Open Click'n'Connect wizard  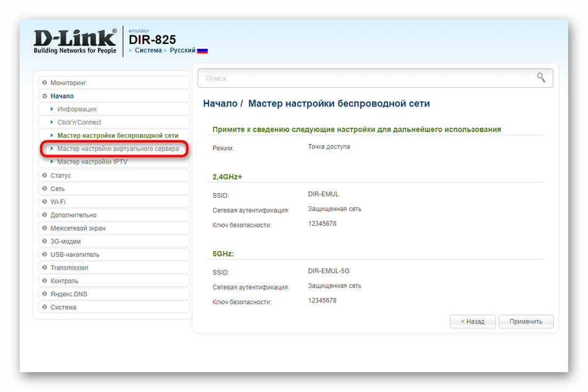79,122
